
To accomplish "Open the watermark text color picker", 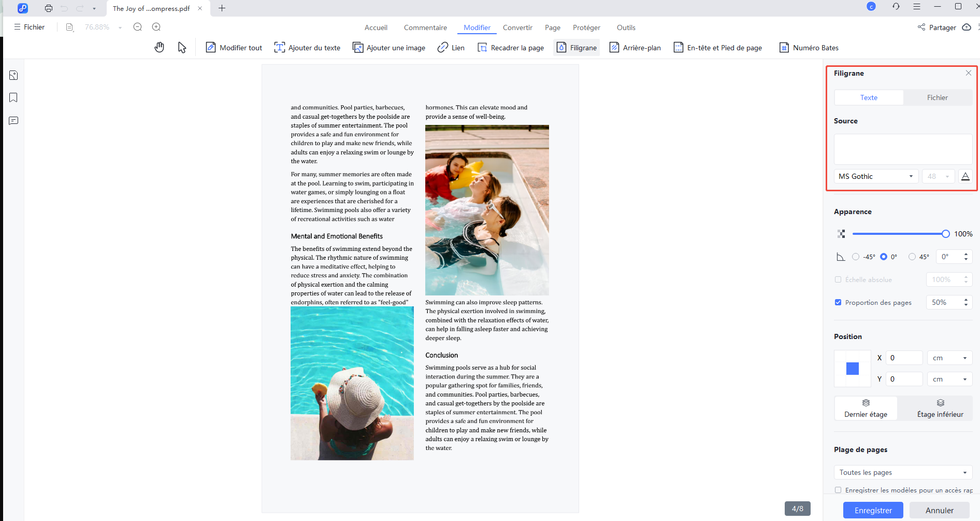I will 965,176.
